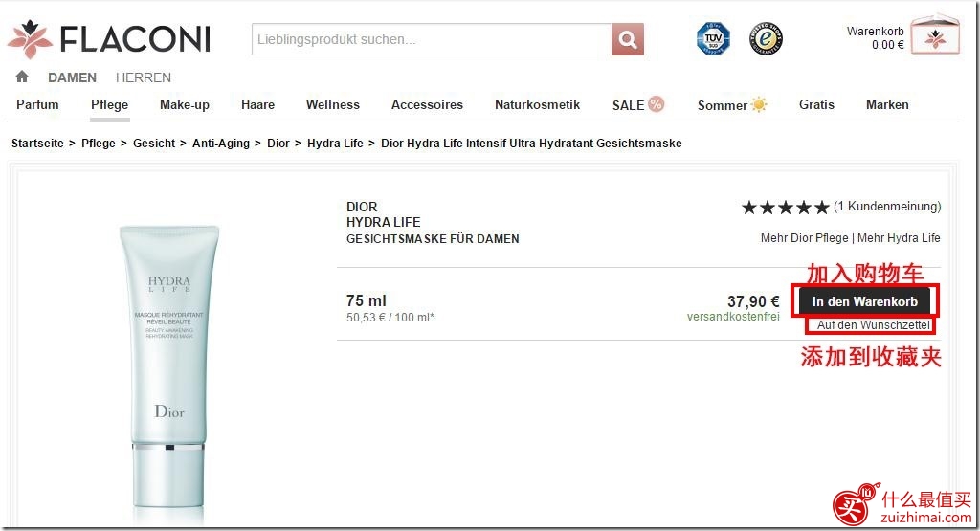Click the DIOR brand heading
Screen dimensions: 980x531
(362, 207)
